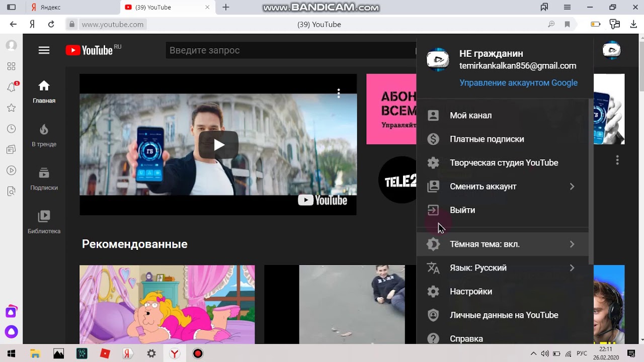Open three-dot options on the ad video
The image size is (644, 362).
[339, 94]
